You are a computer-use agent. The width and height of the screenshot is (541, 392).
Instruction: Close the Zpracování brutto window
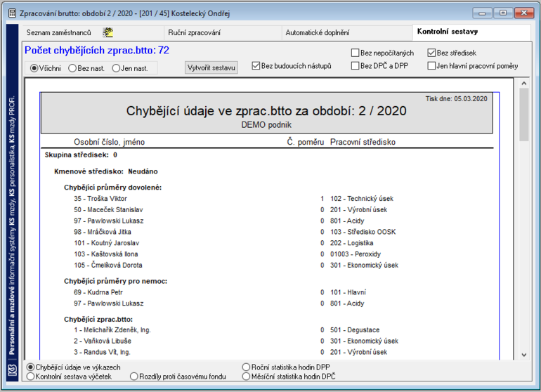tap(524, 13)
